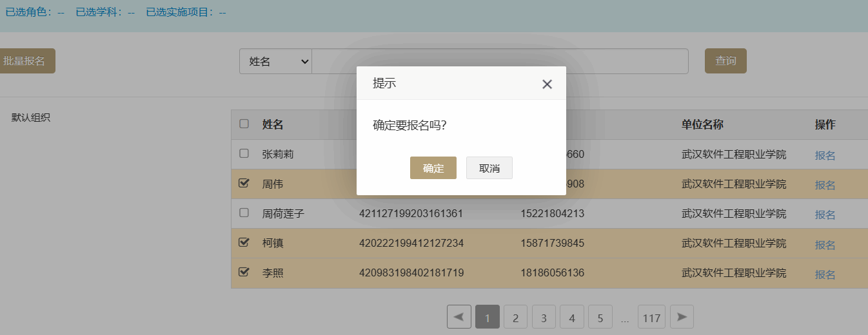
Task: Go to next page arrow
Action: [682, 317]
